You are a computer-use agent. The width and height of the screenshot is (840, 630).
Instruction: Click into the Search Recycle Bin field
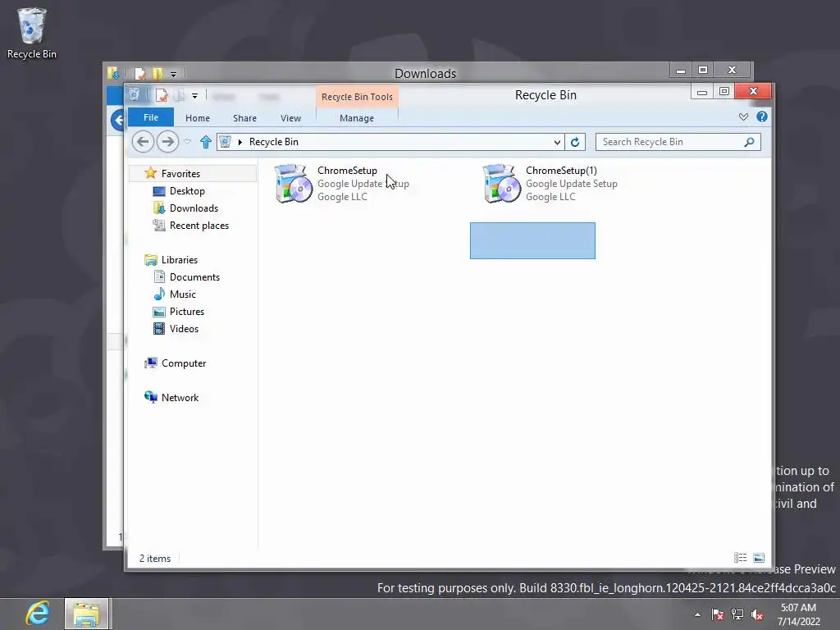tap(678, 142)
